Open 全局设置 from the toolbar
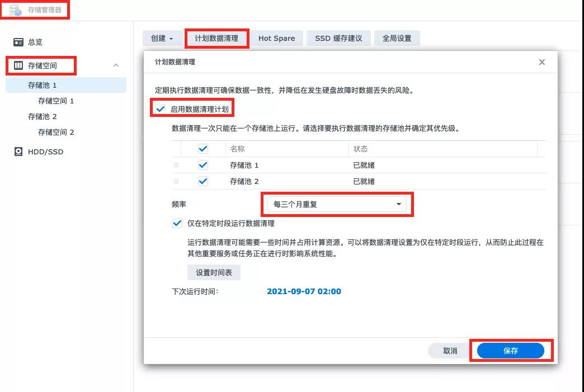The image size is (584, 392). click(x=397, y=38)
